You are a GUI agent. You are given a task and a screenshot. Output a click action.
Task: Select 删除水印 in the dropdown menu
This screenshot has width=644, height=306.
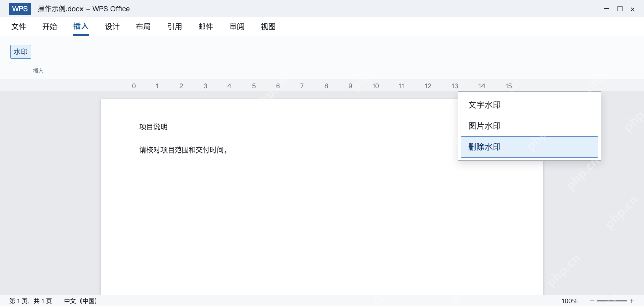[x=529, y=147]
